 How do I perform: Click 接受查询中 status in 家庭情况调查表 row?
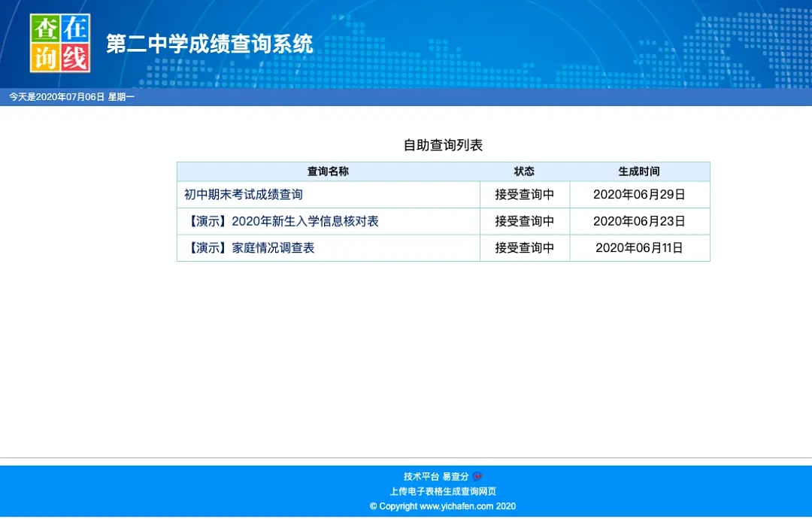[x=525, y=248]
